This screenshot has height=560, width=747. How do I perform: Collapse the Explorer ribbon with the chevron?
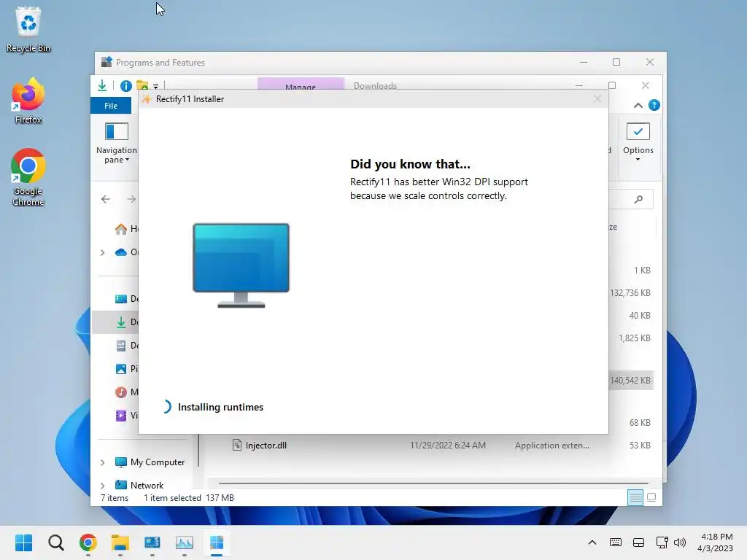point(638,105)
